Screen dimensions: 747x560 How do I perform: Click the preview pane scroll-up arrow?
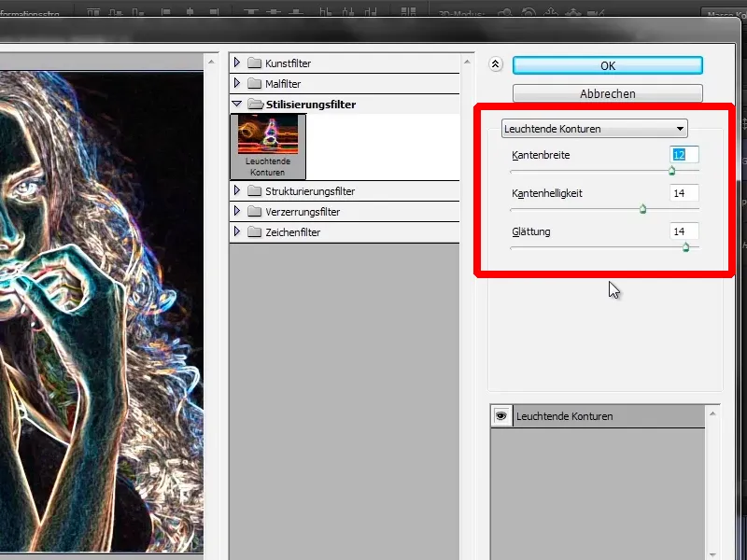pos(212,62)
